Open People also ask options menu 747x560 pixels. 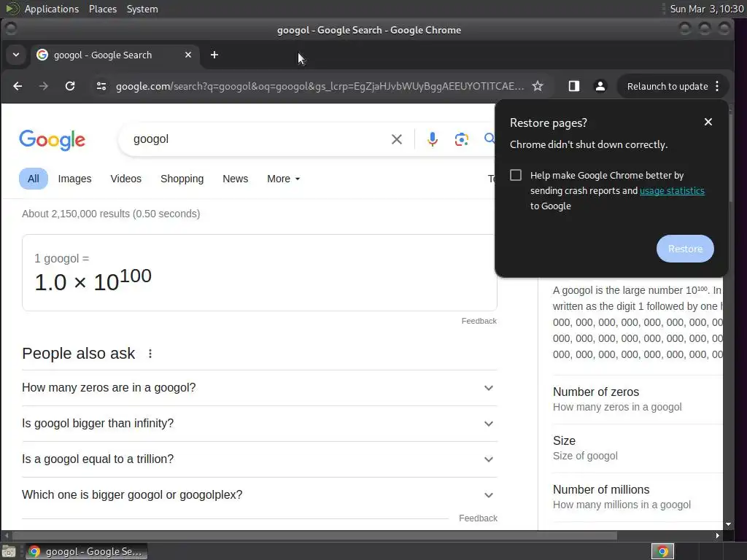(150, 354)
